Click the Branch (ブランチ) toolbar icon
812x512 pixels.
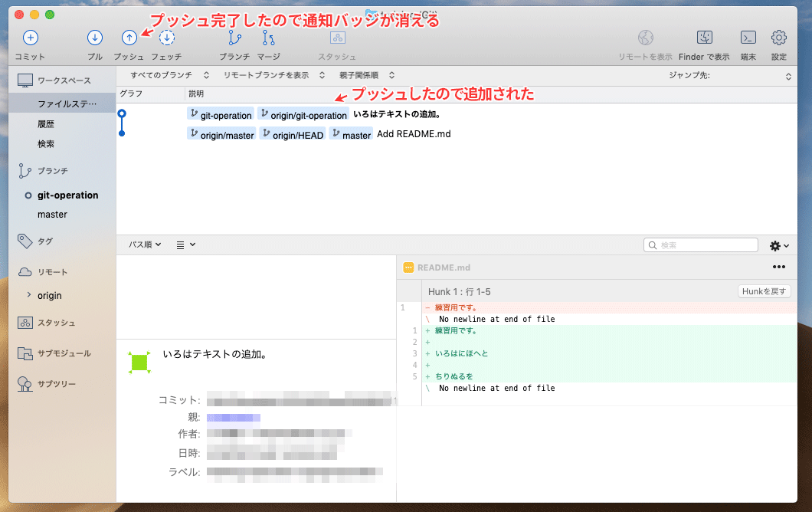tap(234, 38)
